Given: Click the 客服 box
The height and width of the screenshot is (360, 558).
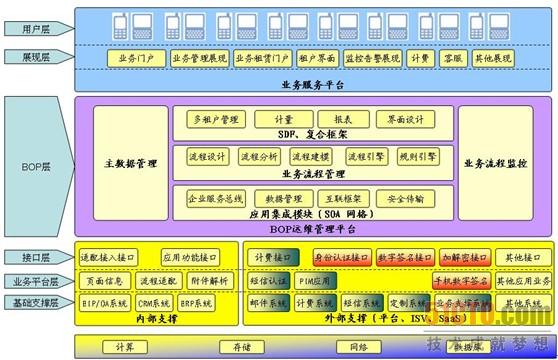Looking at the screenshot, I should pyautogui.click(x=453, y=58).
